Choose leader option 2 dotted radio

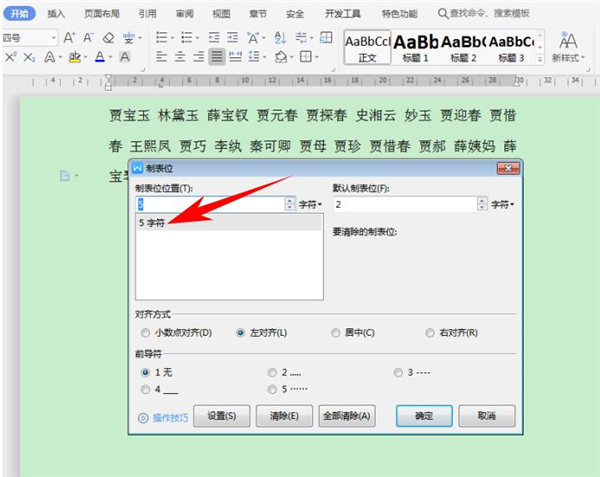pos(272,373)
